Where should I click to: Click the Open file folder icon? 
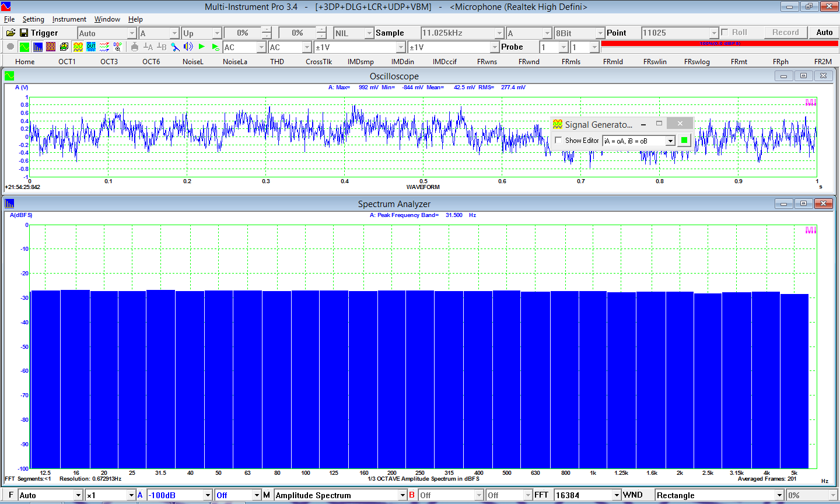point(10,33)
